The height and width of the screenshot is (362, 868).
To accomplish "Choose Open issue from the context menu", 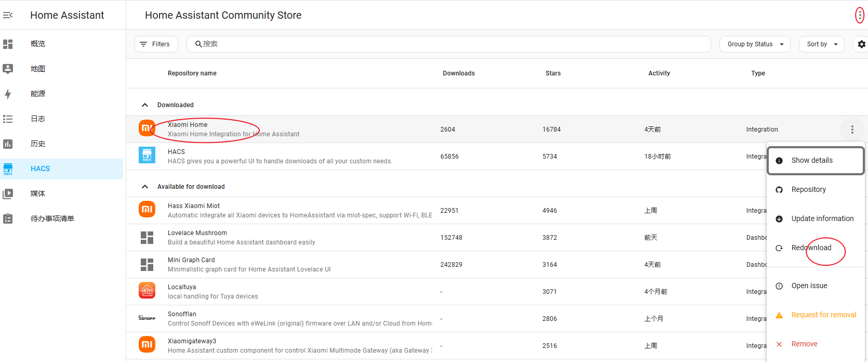I will click(x=816, y=286).
